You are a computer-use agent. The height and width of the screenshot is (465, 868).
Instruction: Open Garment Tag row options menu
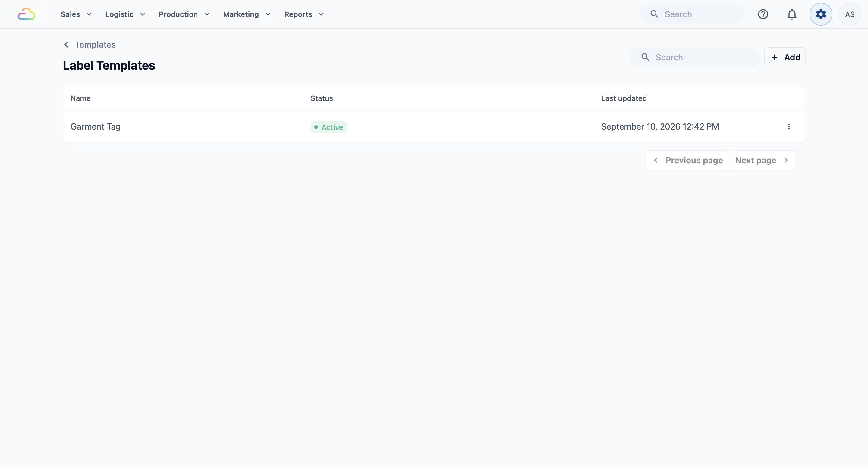789,126
